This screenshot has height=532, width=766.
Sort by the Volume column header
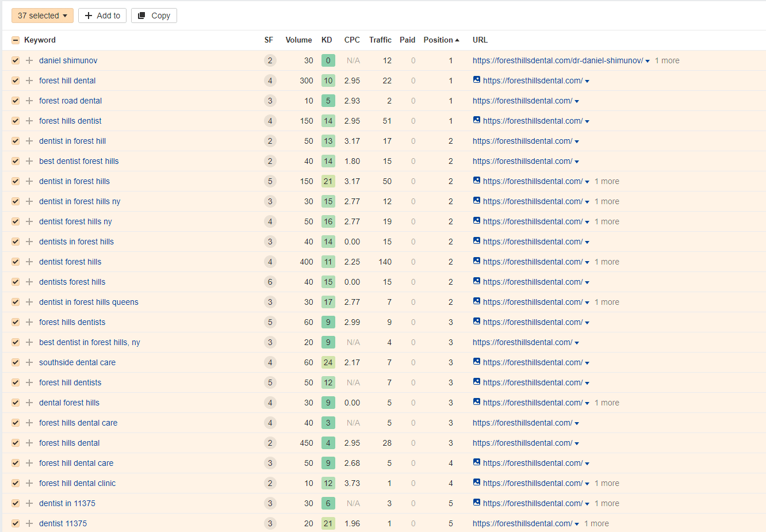[298, 40]
